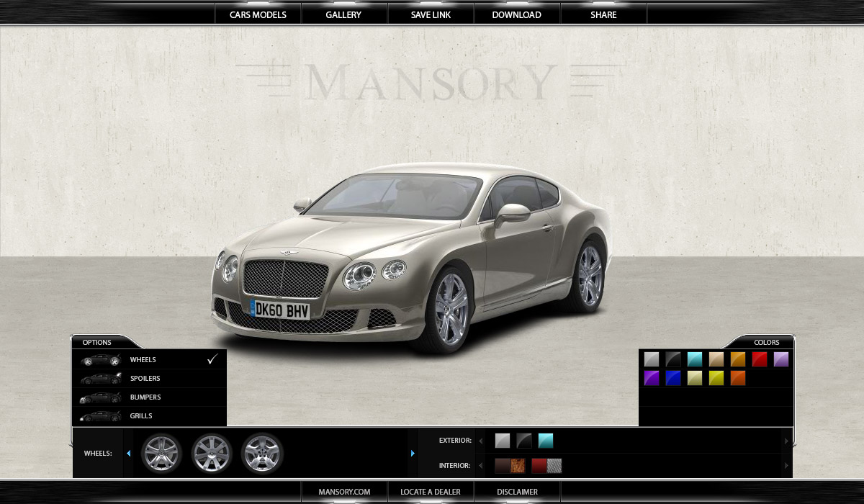Select the red and carbon Interior swatch
Screen dimensions: 864x504
click(x=546, y=466)
